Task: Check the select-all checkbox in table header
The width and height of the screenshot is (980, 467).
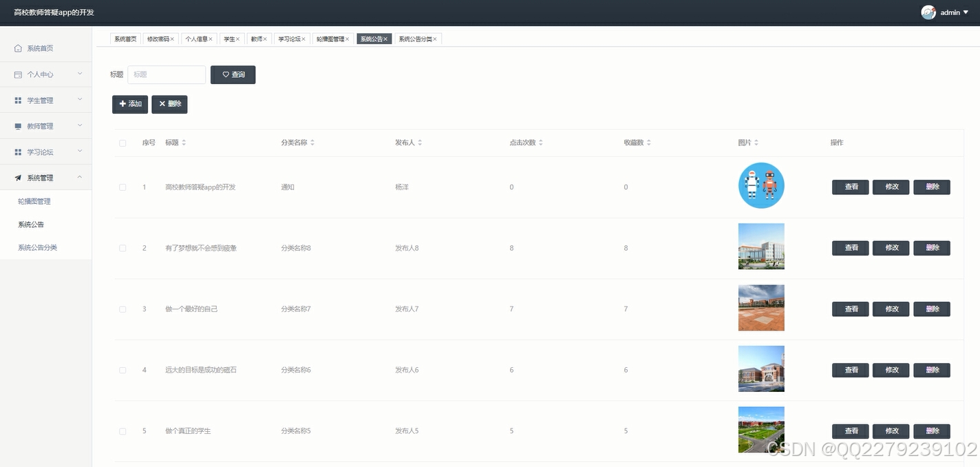Action: 122,143
